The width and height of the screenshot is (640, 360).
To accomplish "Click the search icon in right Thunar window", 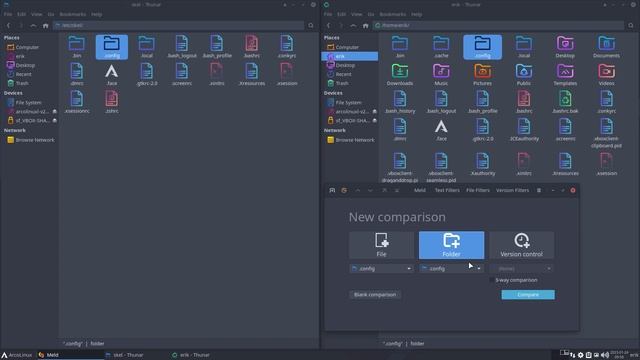I will tap(631, 25).
